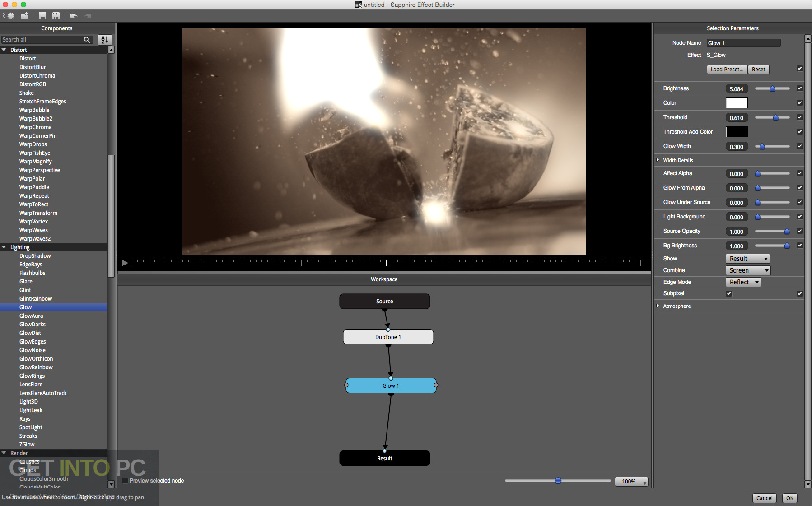Screen dimensions: 812x506
Task: Select Shake component
Action: tap(27, 93)
